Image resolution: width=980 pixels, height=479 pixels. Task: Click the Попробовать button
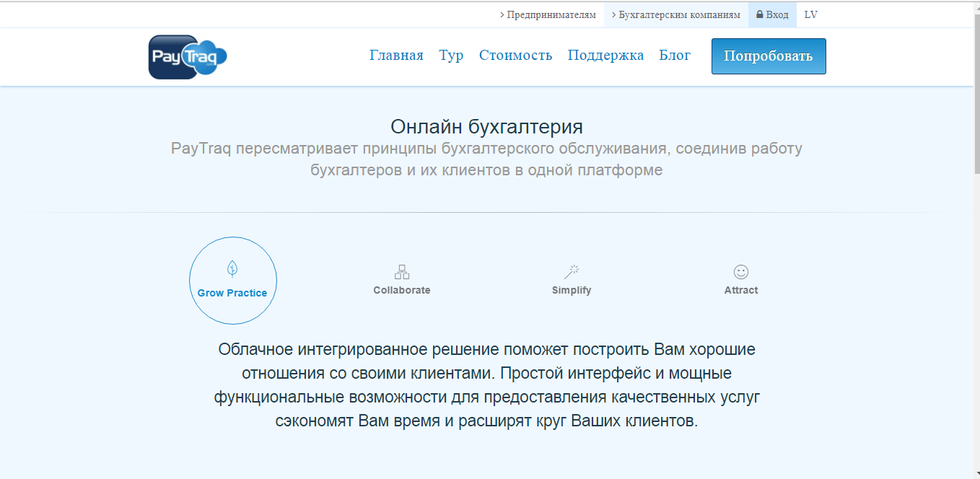click(x=768, y=56)
